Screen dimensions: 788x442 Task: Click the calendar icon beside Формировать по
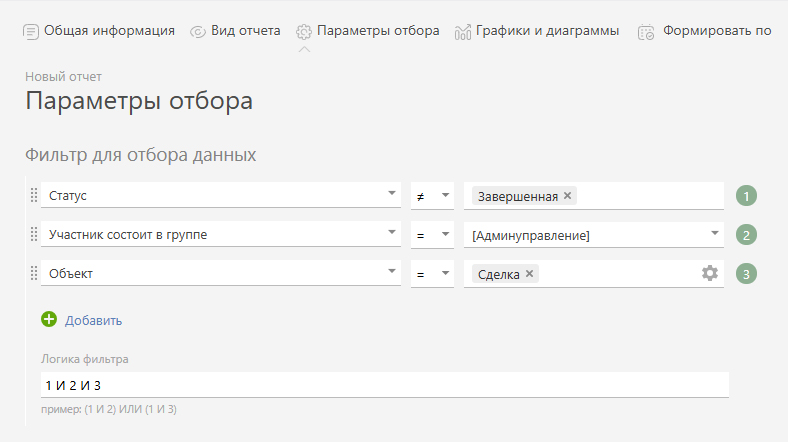(x=646, y=32)
